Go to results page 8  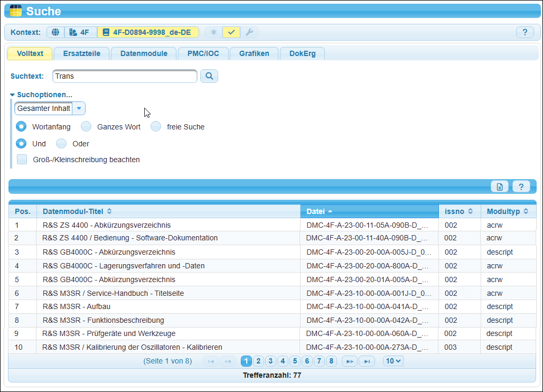tap(331, 361)
